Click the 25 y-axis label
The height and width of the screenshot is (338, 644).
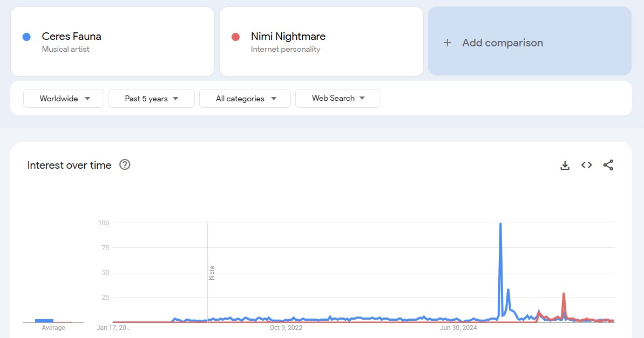[x=106, y=298]
